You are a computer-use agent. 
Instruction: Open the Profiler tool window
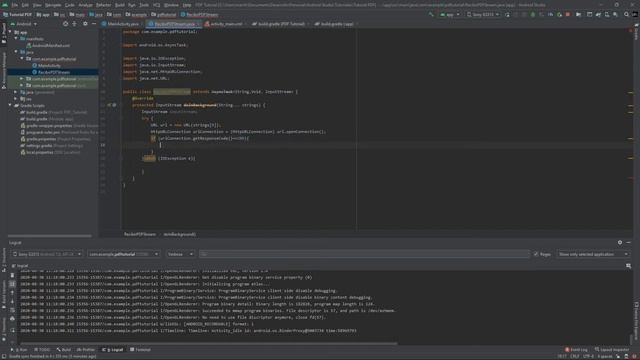[x=86, y=350]
